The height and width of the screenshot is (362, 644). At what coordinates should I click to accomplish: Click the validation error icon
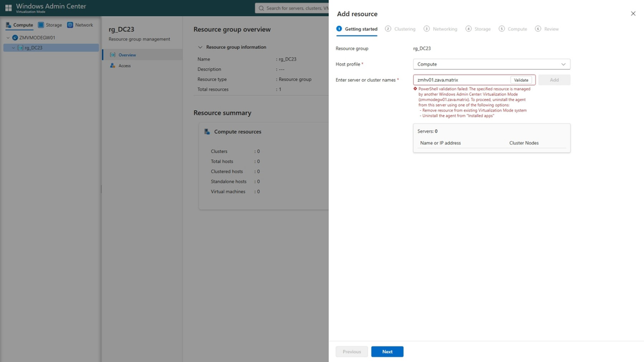(x=415, y=89)
